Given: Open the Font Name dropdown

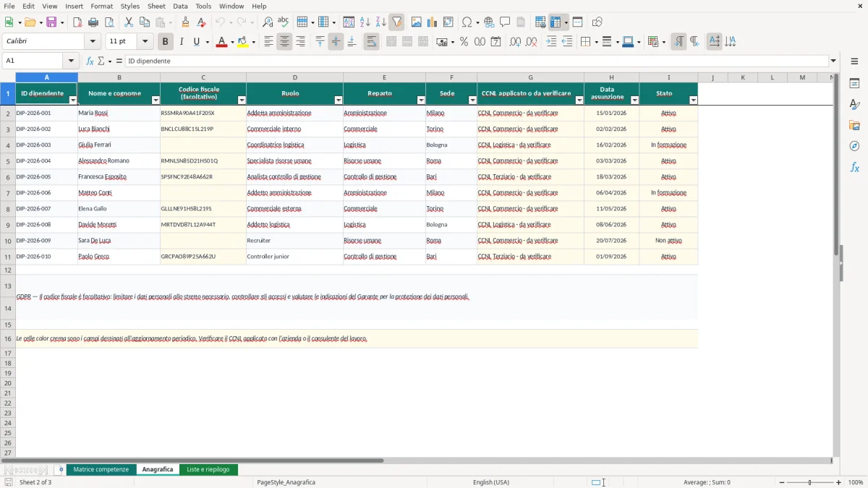Looking at the screenshot, I should click(93, 42).
